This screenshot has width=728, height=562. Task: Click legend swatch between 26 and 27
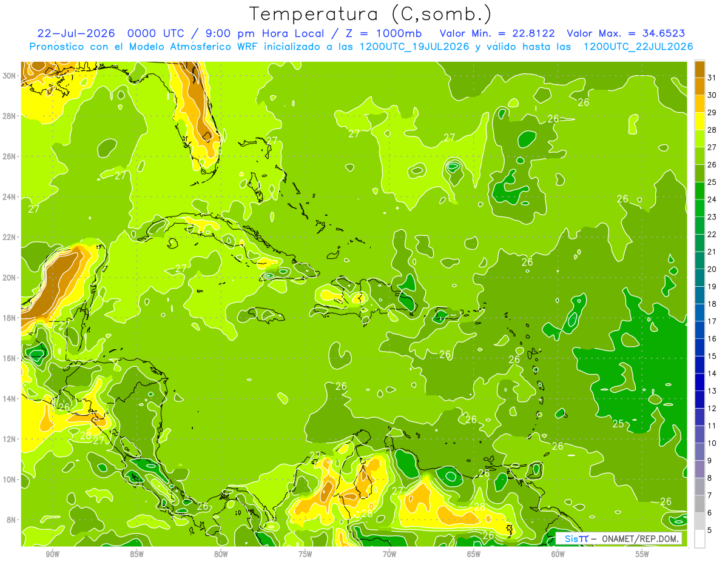tap(699, 156)
